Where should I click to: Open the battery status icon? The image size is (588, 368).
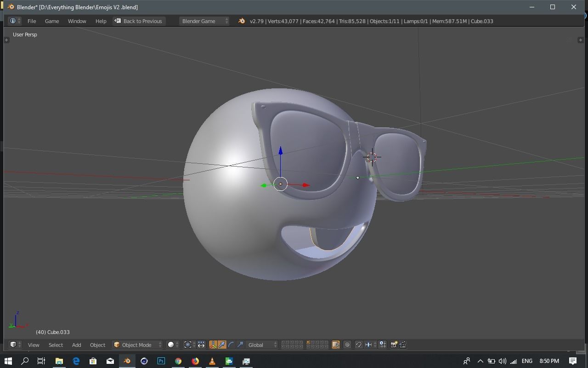(x=491, y=361)
